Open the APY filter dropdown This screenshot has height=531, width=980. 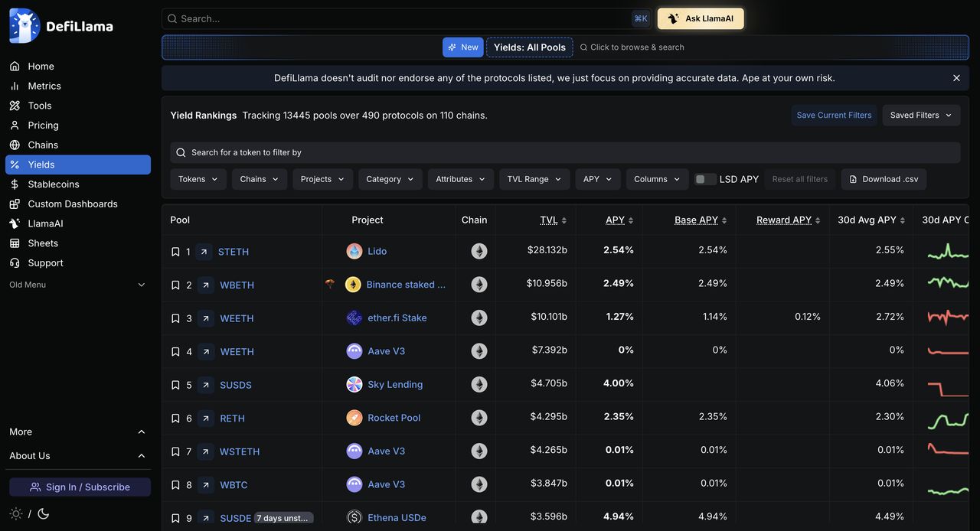(x=598, y=179)
